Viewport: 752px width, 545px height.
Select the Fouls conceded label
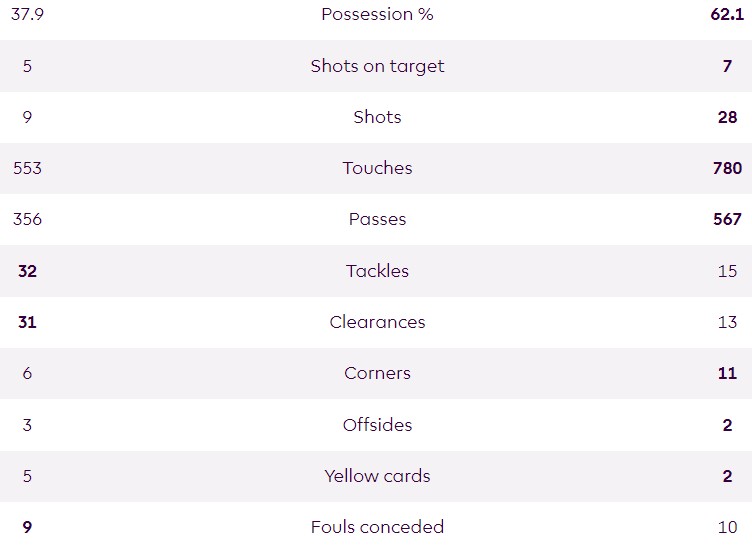[x=377, y=527]
